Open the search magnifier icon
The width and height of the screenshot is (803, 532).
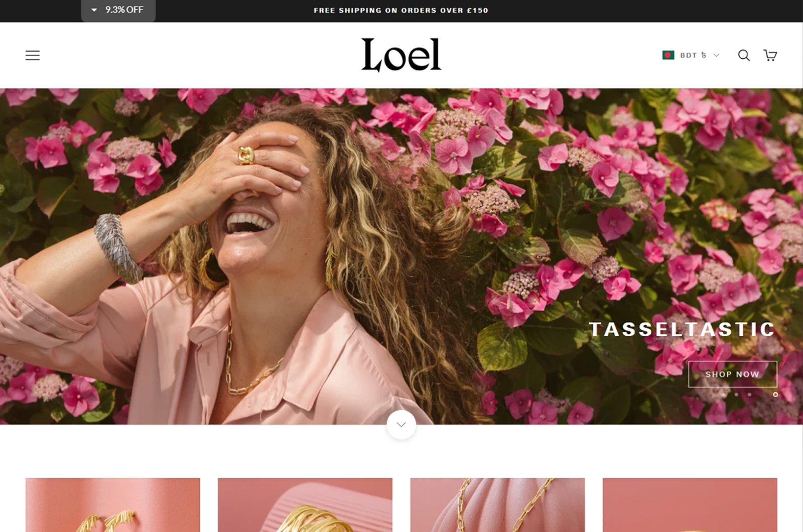coord(744,55)
